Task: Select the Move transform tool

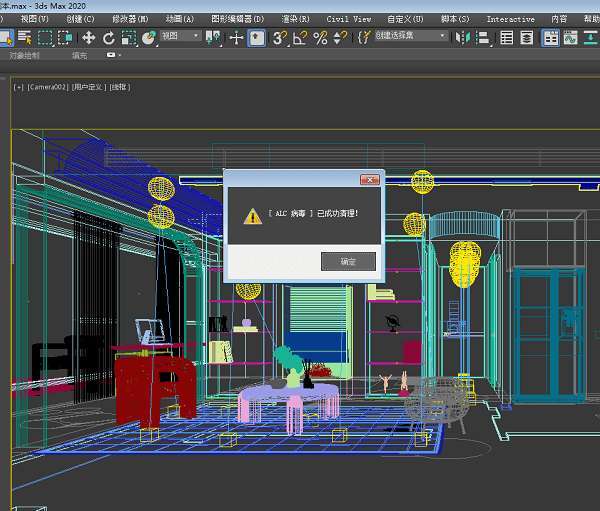Action: coord(88,37)
